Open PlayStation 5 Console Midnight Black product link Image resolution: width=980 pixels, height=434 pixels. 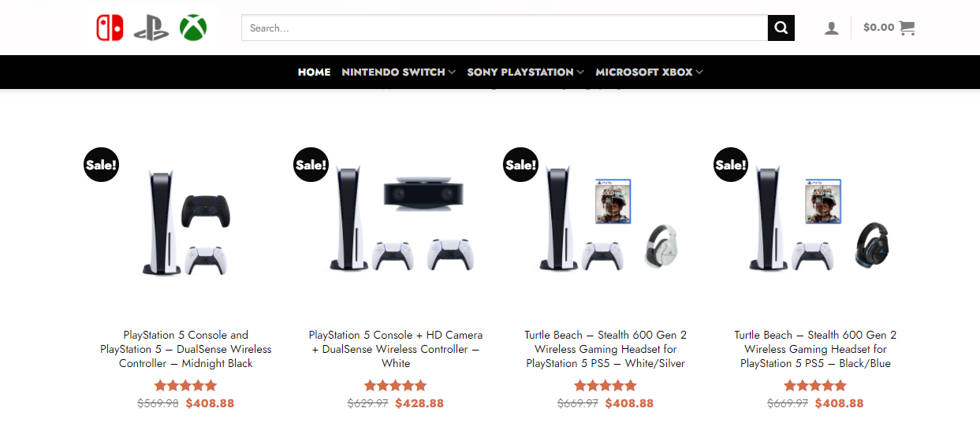coord(186,349)
